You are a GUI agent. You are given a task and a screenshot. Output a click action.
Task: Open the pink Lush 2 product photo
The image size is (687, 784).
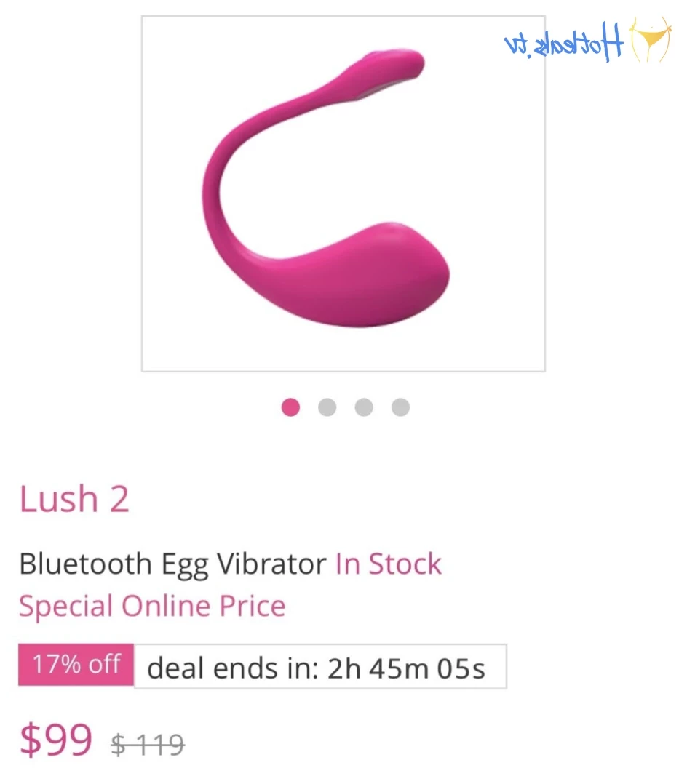click(343, 193)
